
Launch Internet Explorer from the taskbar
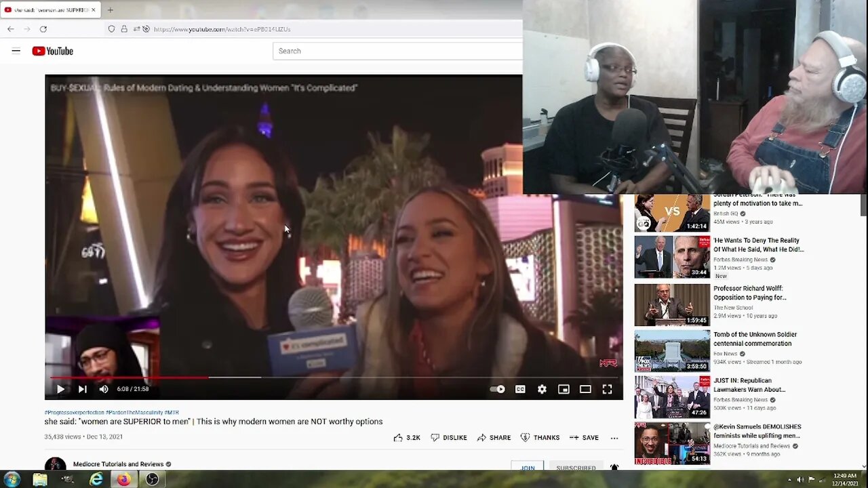[x=96, y=480]
